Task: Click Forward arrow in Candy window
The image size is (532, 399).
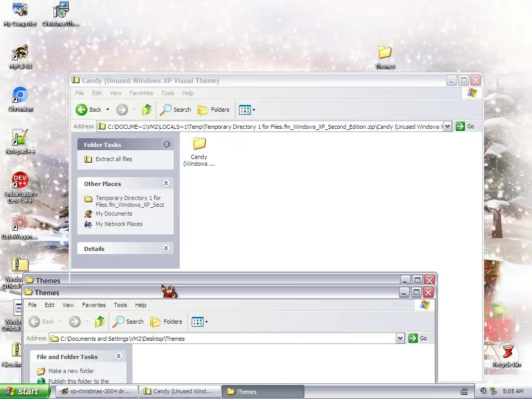Action: click(x=122, y=110)
